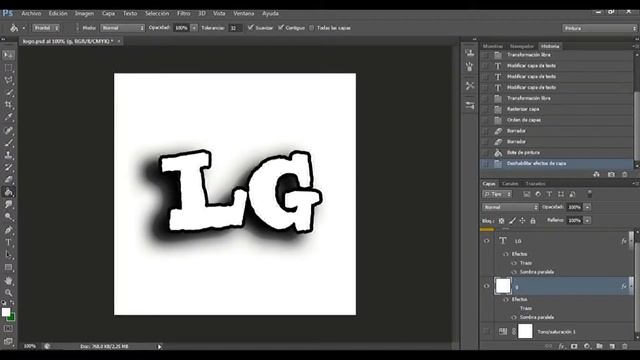Select the Move tool
Image resolution: width=640 pixels, height=360 pixels.
[x=8, y=55]
